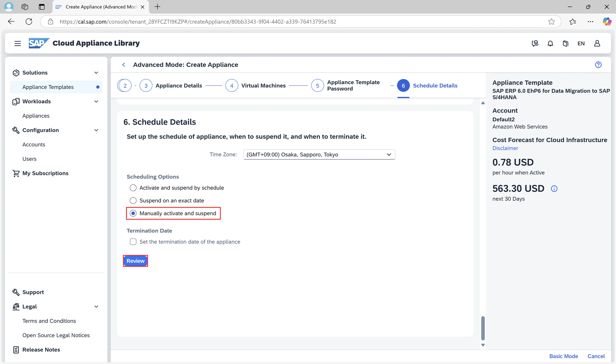Click the scrollbar up arrow
The height and width of the screenshot is (364, 616).
(x=483, y=103)
